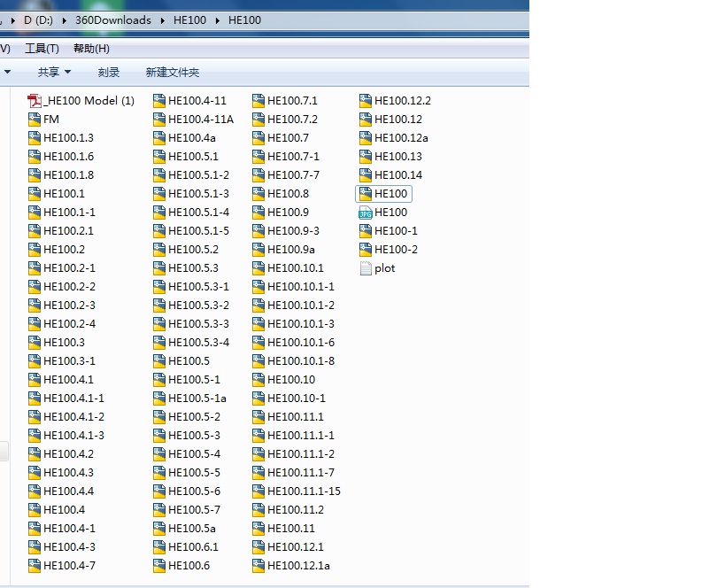This screenshot has width=725, height=588.
Task: Open the _HE100 Model (1) PDF file icon
Action: click(35, 101)
